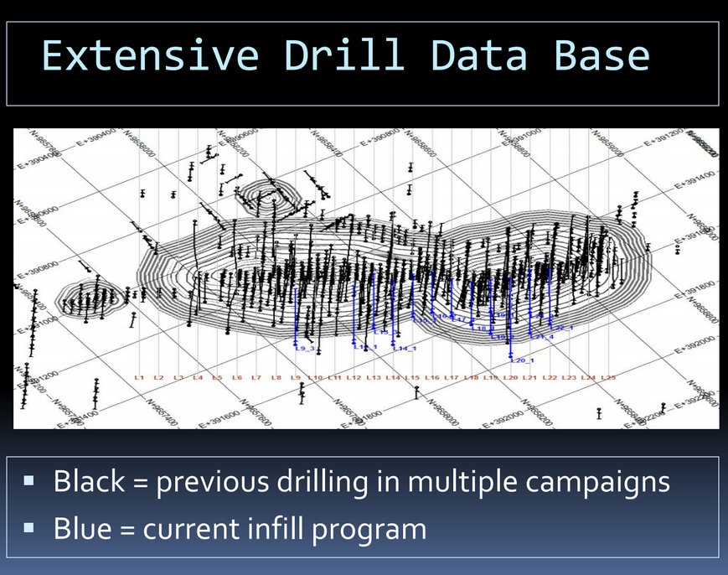Click section line label L2
This screenshot has height=575, width=728.
pos(159,377)
